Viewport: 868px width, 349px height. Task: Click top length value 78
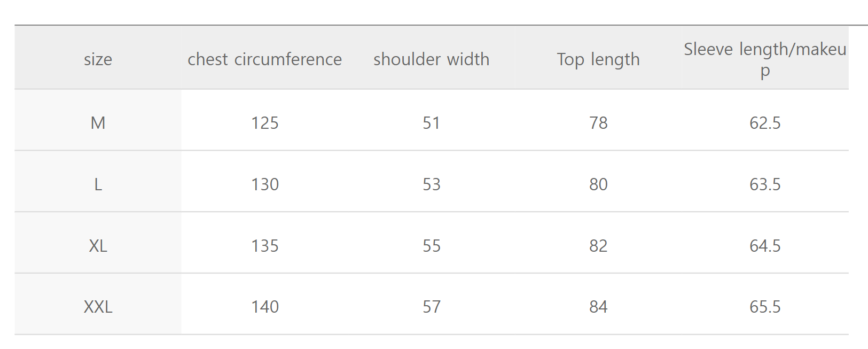(598, 123)
